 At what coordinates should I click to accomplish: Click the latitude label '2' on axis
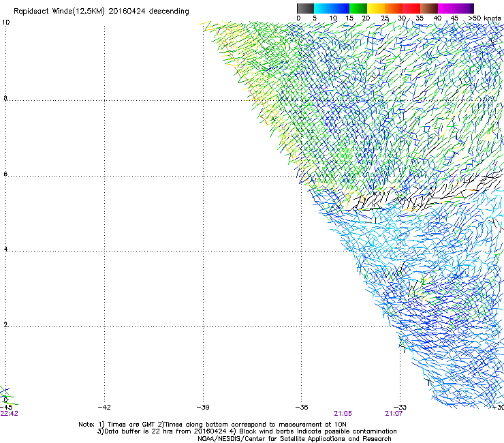click(x=5, y=324)
